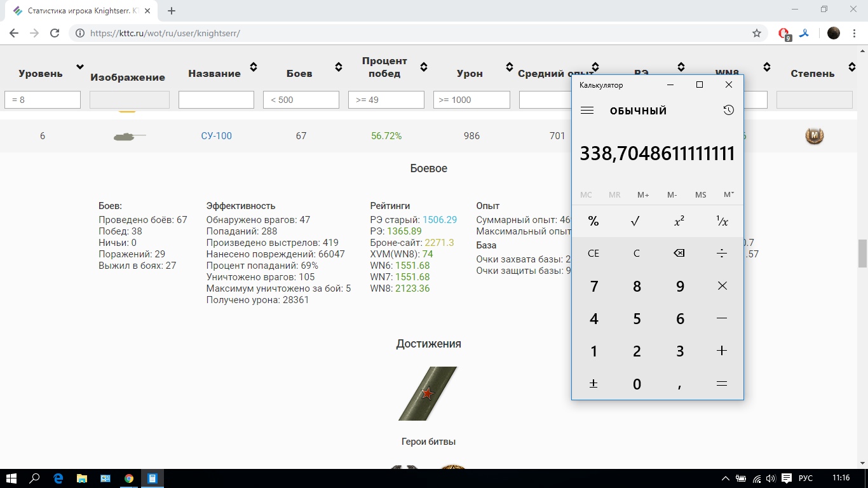The image size is (868, 488).
Task: Click the Герои битвы ribbon image
Action: click(x=428, y=393)
